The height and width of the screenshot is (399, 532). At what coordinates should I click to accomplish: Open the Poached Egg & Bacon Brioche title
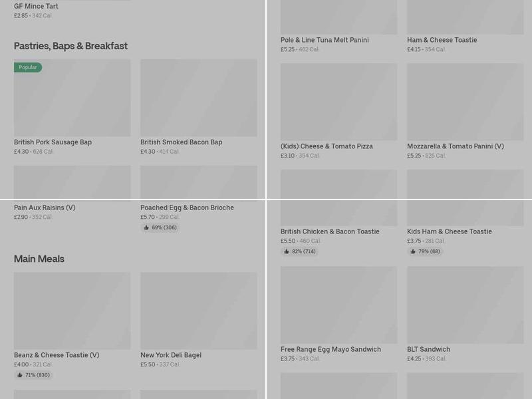click(187, 207)
